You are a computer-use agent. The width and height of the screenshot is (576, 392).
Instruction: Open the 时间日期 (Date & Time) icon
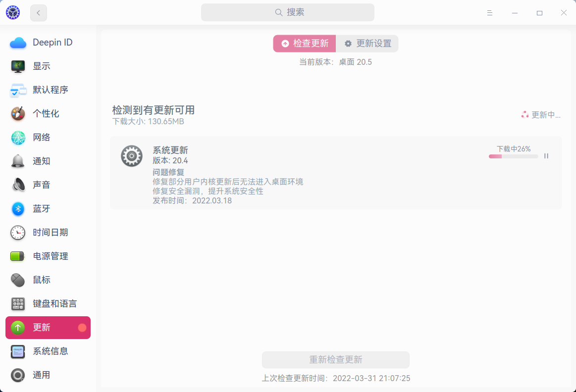18,232
